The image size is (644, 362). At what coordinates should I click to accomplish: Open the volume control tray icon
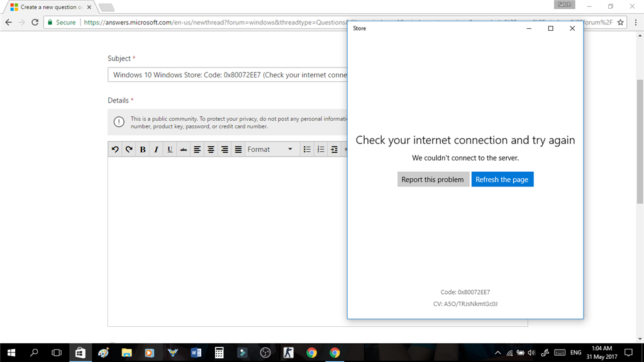(x=531, y=353)
